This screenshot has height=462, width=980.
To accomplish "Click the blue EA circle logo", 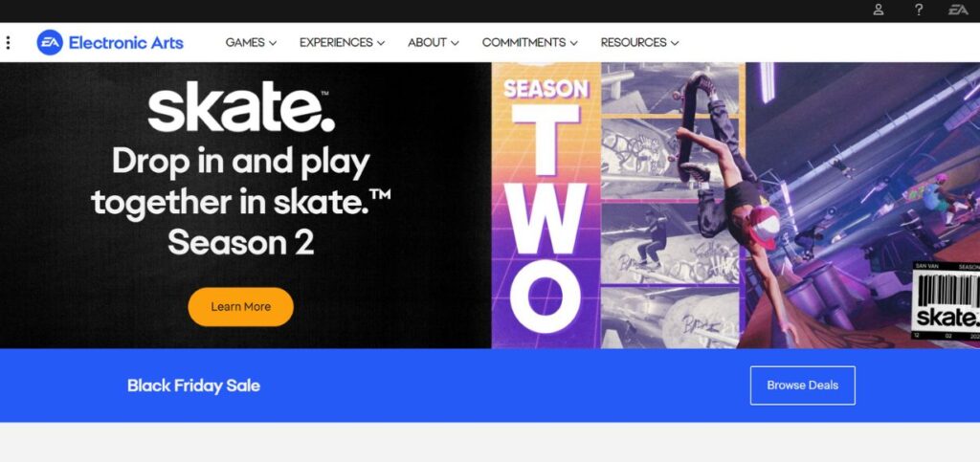I will pos(50,42).
